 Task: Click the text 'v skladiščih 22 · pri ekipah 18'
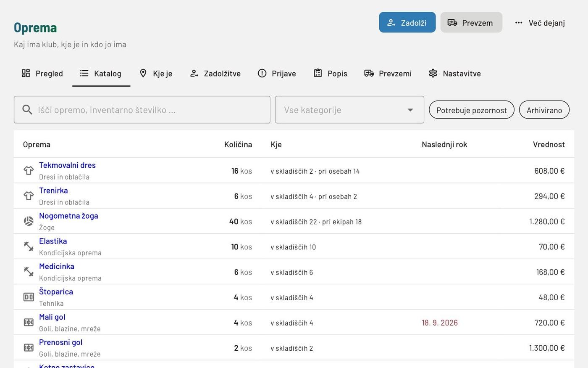coord(316,222)
